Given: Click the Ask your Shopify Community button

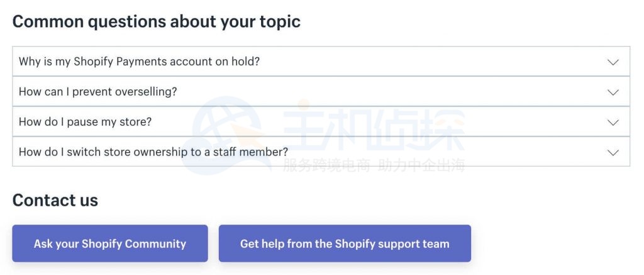Looking at the screenshot, I should click(110, 244).
